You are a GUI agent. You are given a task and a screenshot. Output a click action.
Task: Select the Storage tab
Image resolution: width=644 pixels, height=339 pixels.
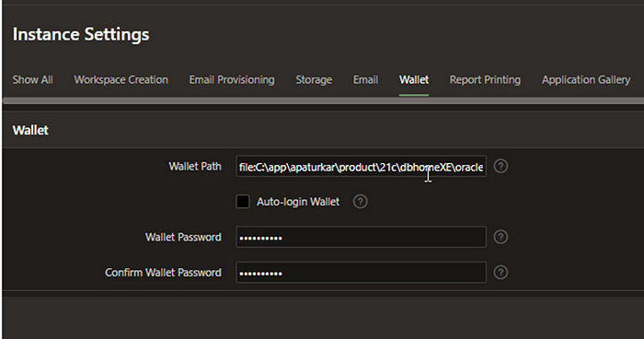[x=314, y=80]
